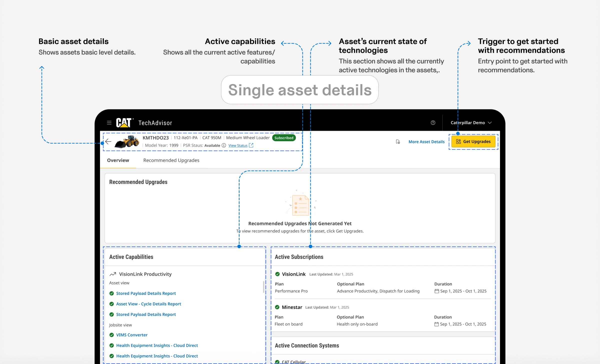Click the calendar icon in VisionLink duration
Viewport: 600px width, 364px height.
(x=437, y=291)
